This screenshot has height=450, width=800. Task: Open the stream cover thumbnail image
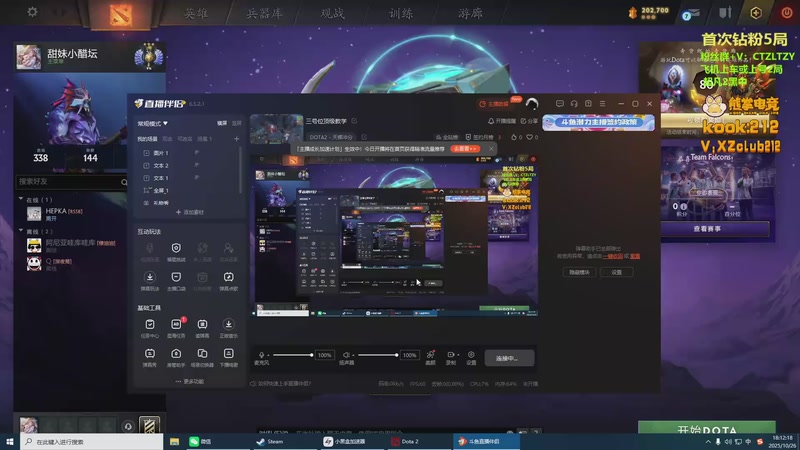276,129
